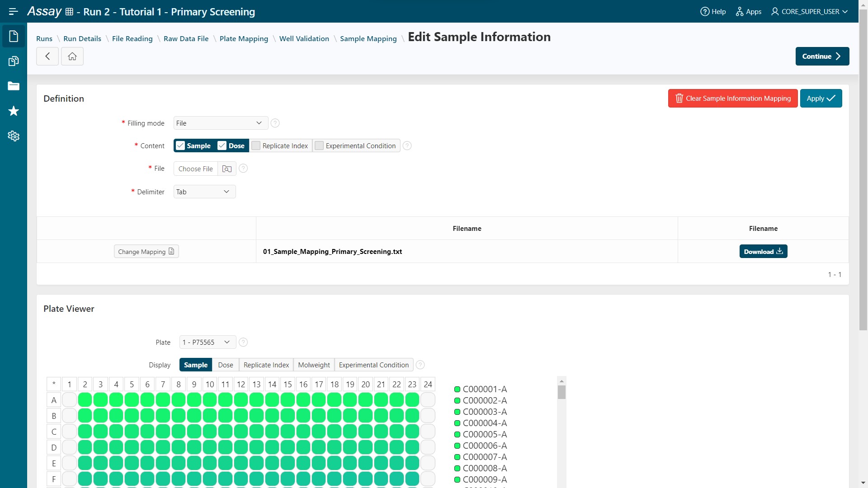The height and width of the screenshot is (488, 868).
Task: Click the Content help icon
Action: pos(407,145)
